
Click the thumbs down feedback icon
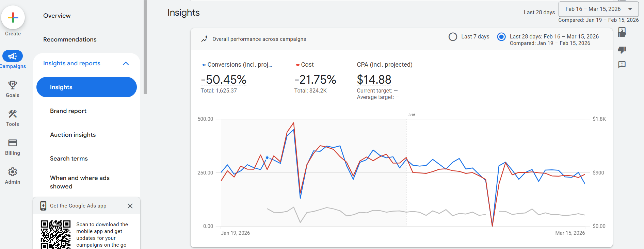pos(622,50)
